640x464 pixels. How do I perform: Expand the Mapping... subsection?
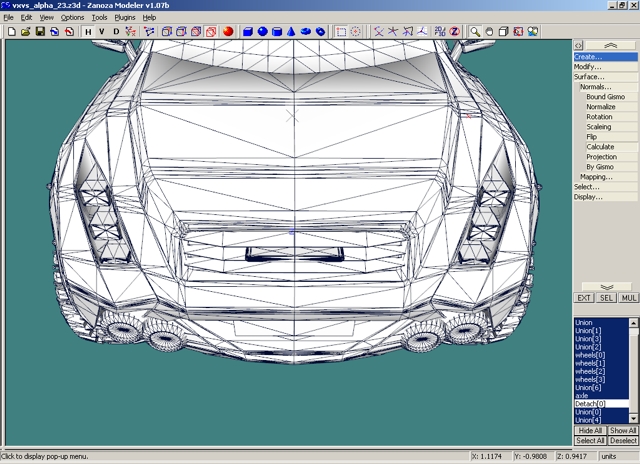(596, 177)
